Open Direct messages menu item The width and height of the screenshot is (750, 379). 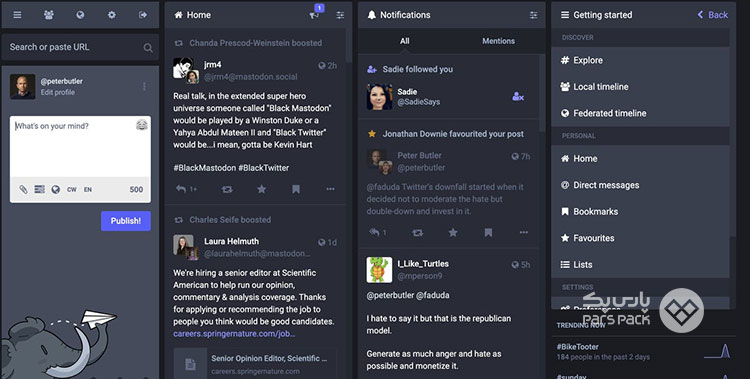(640, 185)
